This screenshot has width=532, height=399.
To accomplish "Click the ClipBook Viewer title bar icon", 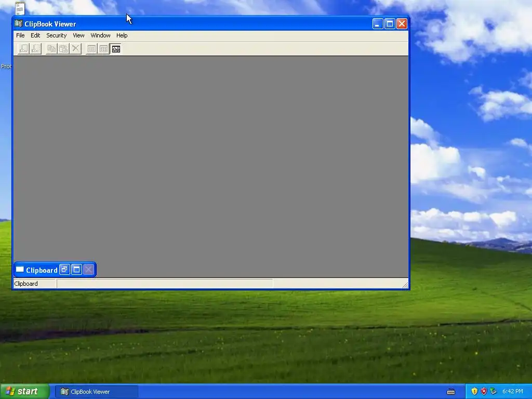I will 18,23.
